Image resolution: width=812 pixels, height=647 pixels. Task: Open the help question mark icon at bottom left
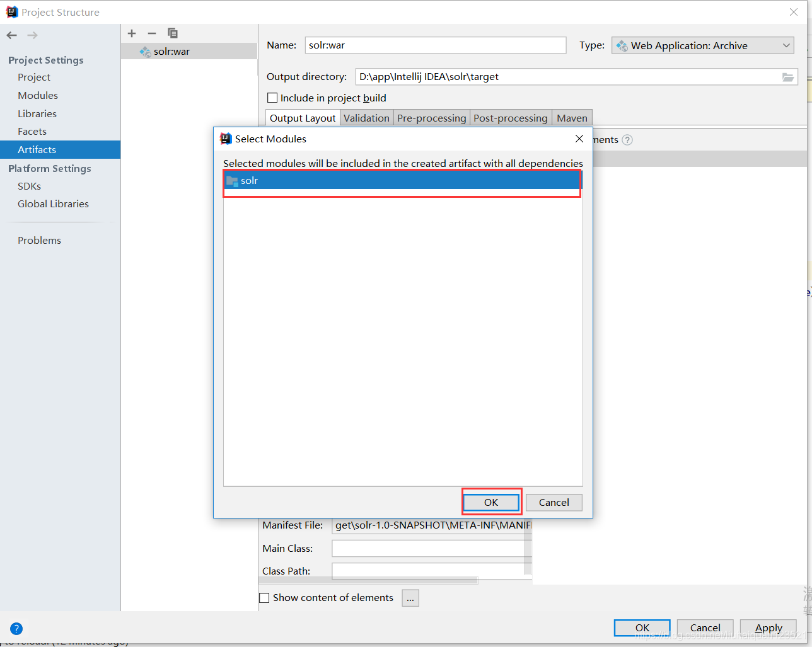tap(16, 628)
